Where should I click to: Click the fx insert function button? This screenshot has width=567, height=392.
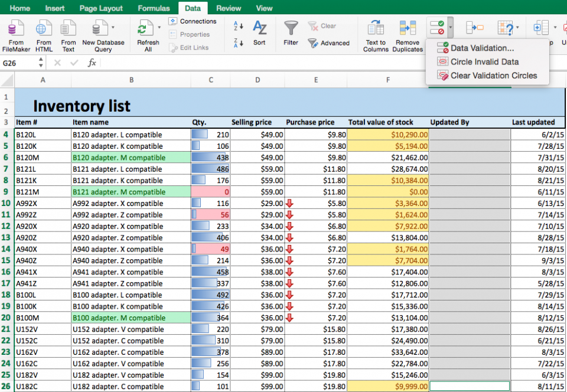(92, 63)
